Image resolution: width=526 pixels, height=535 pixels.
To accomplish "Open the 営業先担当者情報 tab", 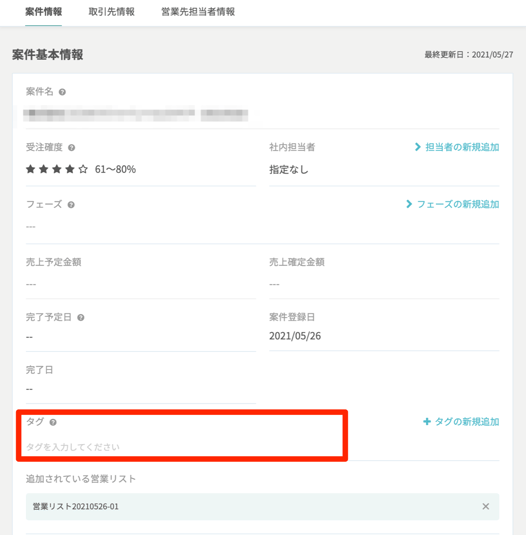I will tap(198, 12).
